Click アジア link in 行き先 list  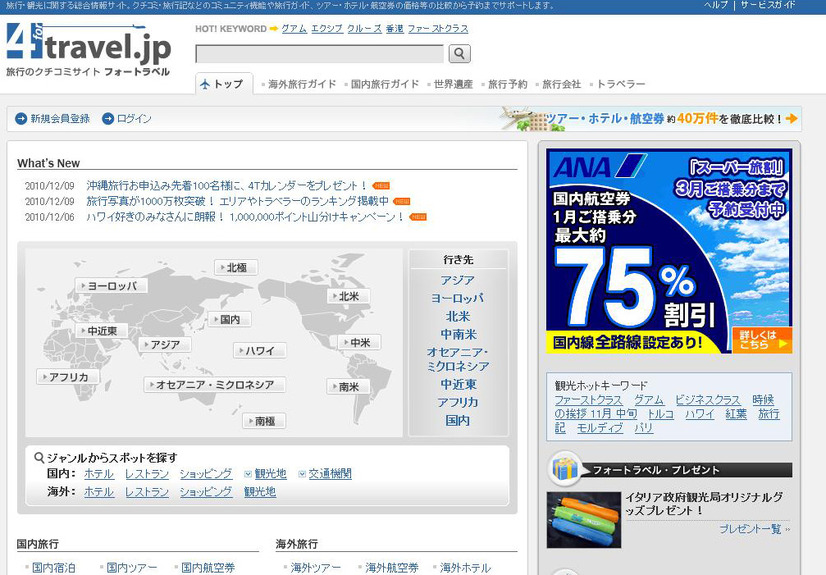[x=458, y=281]
